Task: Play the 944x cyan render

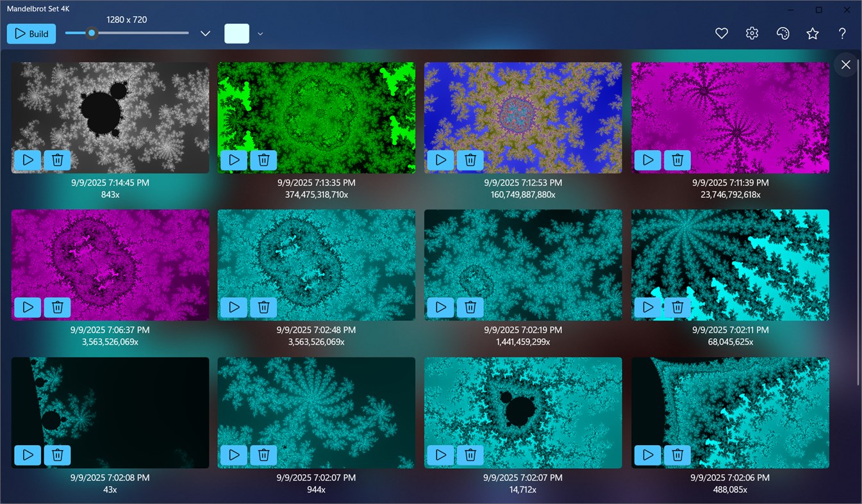Action: 234,455
